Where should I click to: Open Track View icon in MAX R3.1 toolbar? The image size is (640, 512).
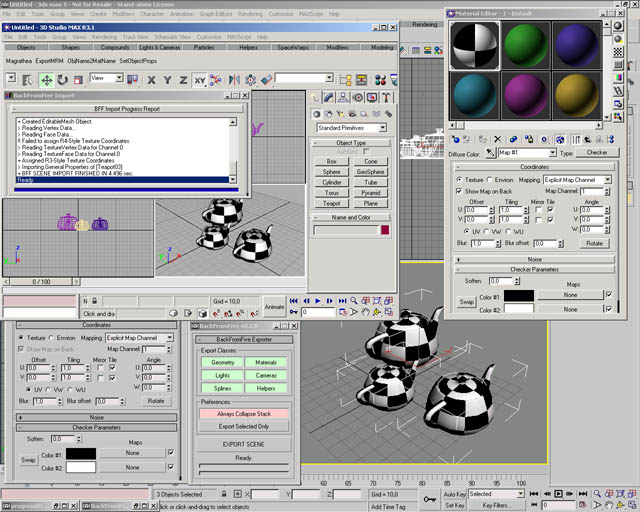click(x=345, y=80)
